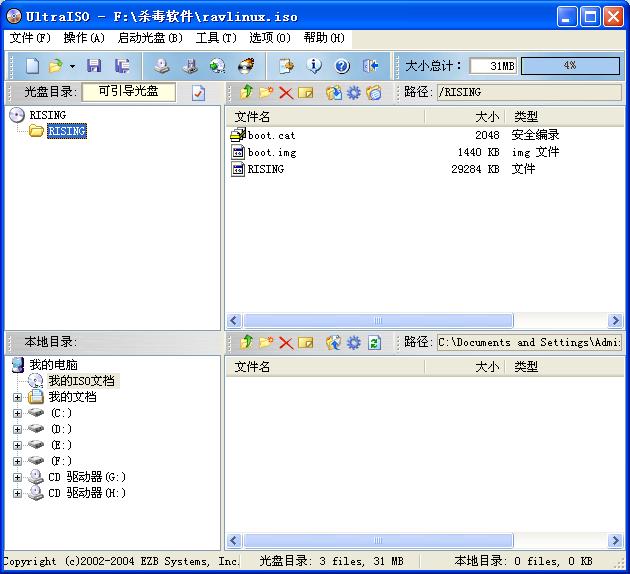Click the Burn CD image flame icon

point(245,66)
